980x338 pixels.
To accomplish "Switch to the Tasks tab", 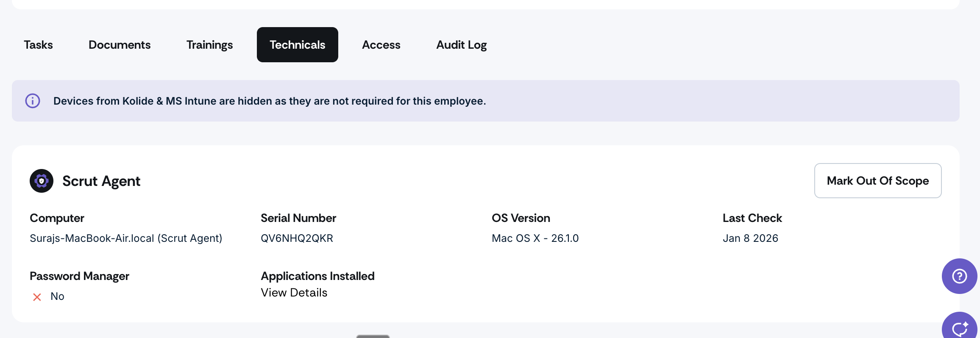I will pyautogui.click(x=38, y=45).
